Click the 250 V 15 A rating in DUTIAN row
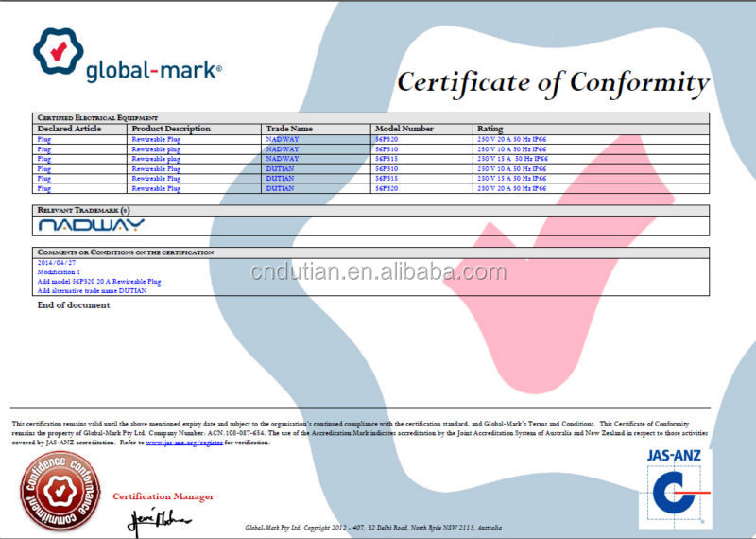This screenshot has height=539, width=756. click(x=512, y=179)
